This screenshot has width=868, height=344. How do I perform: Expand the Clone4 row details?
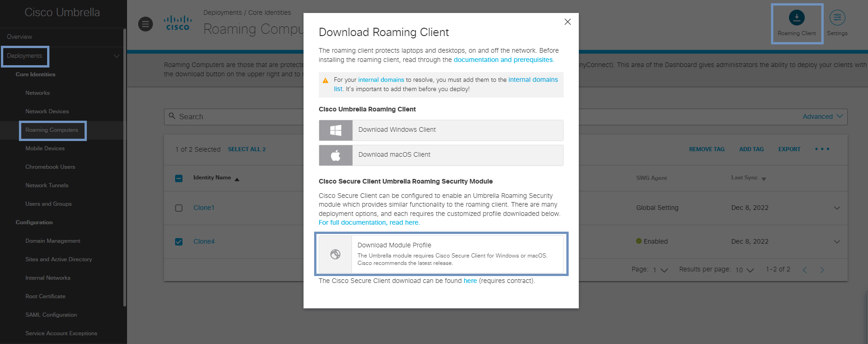click(x=837, y=242)
